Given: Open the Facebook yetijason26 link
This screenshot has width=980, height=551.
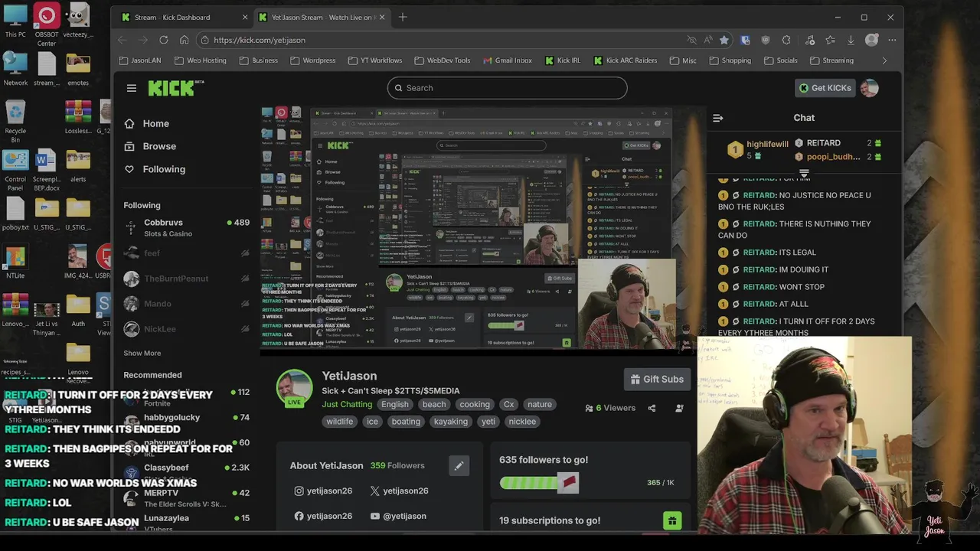Looking at the screenshot, I should (x=323, y=516).
